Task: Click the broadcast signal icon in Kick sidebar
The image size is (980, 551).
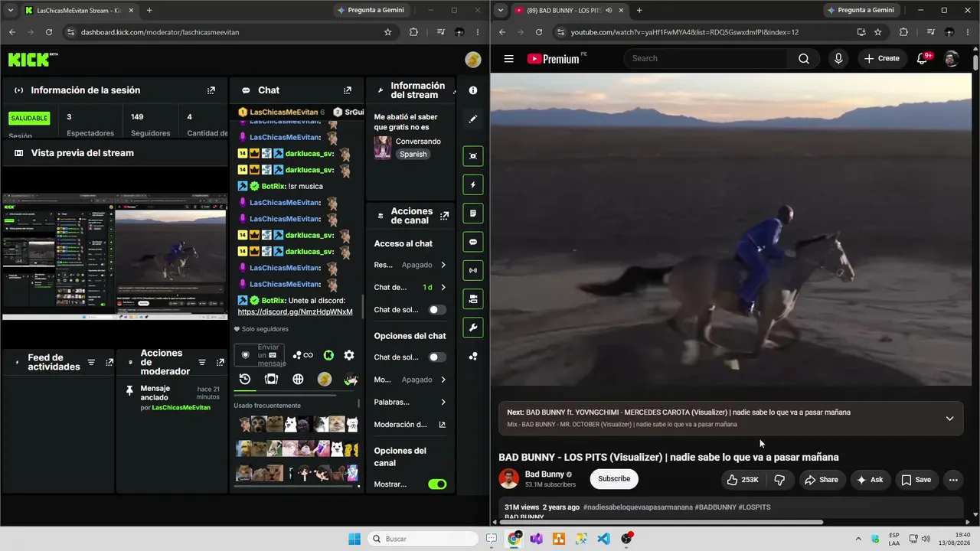Action: pos(473,270)
